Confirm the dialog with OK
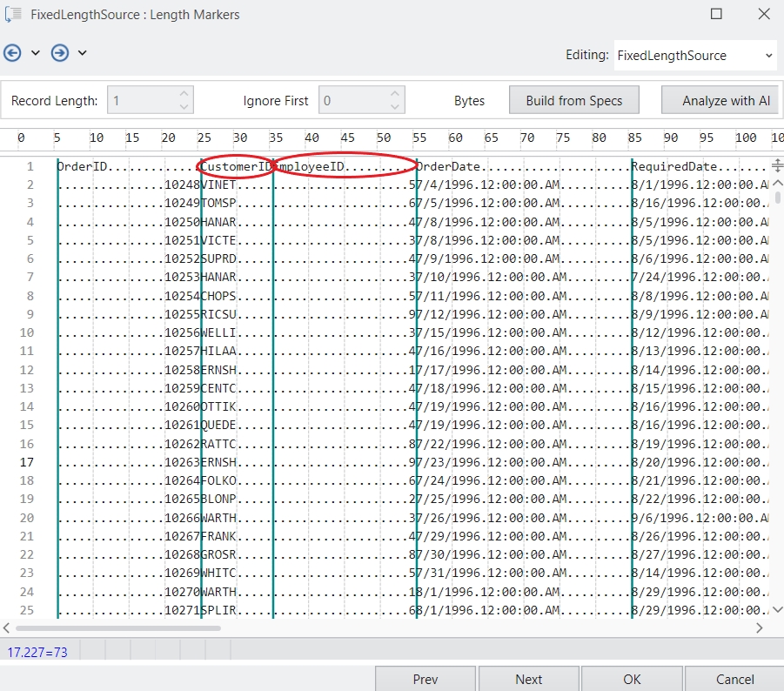The width and height of the screenshot is (784, 691). click(632, 679)
